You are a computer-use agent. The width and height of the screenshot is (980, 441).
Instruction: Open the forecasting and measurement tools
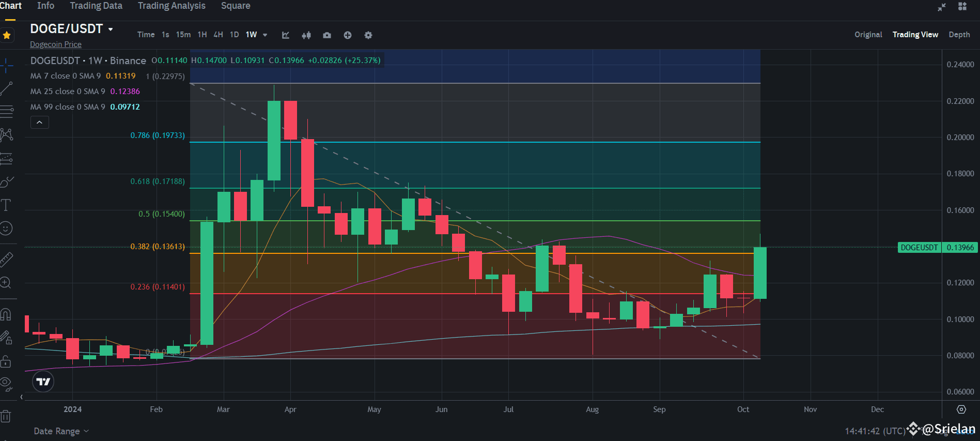[x=7, y=158]
